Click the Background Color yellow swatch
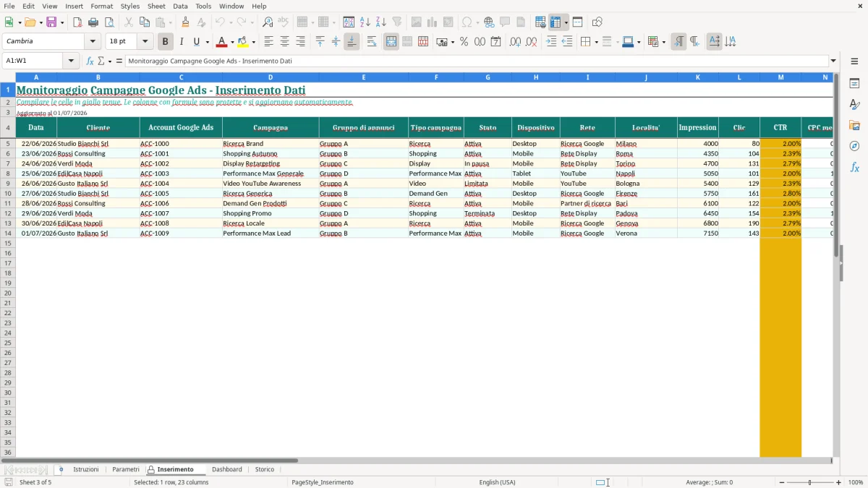Image resolution: width=868 pixels, height=488 pixels. (x=243, y=42)
